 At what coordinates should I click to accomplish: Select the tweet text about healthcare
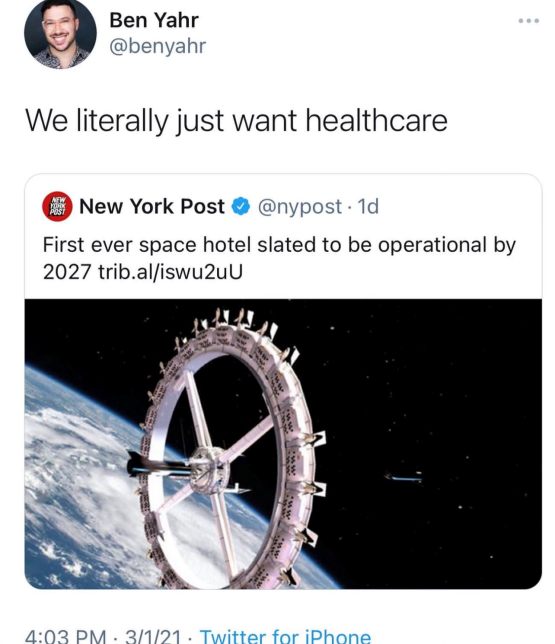click(x=236, y=121)
